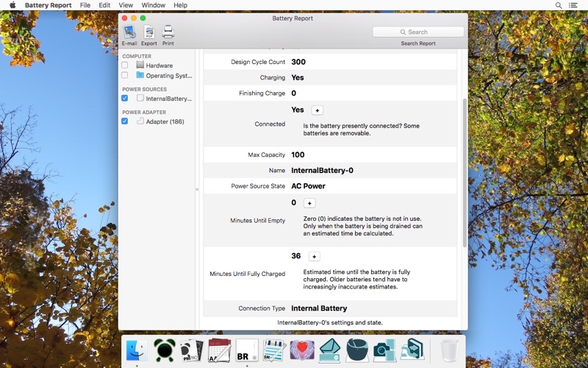588x368 pixels.
Task: Uncheck the Adapter (186) checkbox
Action: 124,121
